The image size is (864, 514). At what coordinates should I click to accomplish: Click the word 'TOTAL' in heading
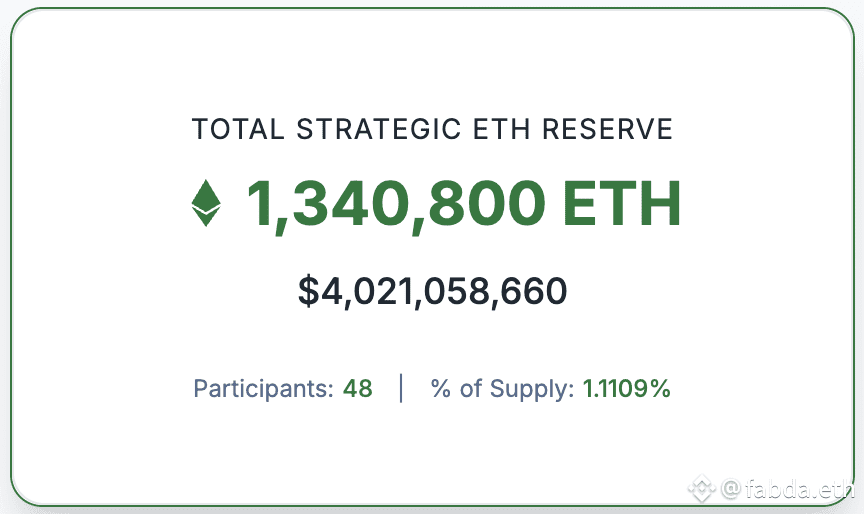pos(238,129)
